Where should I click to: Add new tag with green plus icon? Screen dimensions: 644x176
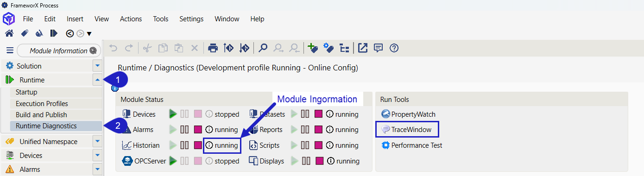click(313, 48)
